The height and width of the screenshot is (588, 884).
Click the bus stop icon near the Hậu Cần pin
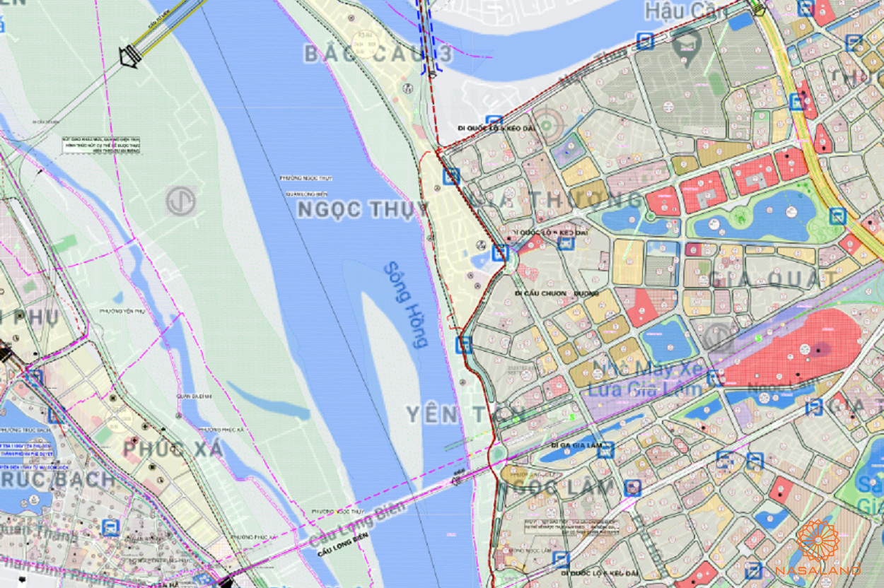pyautogui.click(x=644, y=41)
